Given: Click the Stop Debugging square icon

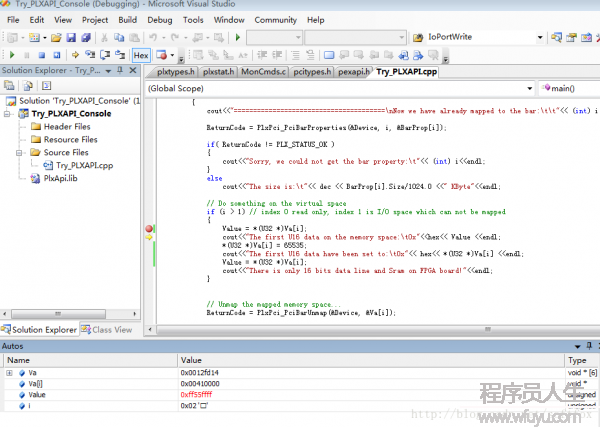Looking at the screenshot, I should tap(42, 55).
